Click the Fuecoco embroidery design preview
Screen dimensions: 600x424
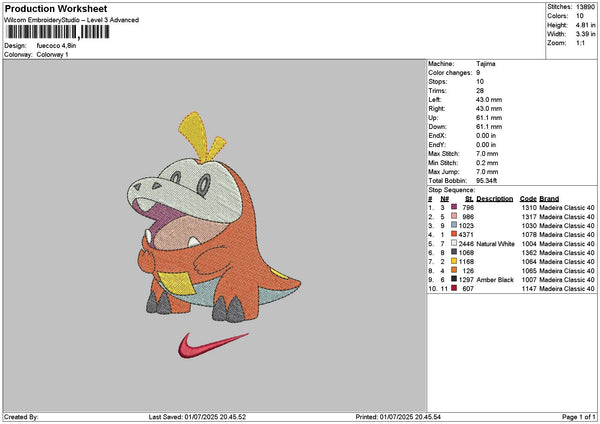click(x=212, y=217)
